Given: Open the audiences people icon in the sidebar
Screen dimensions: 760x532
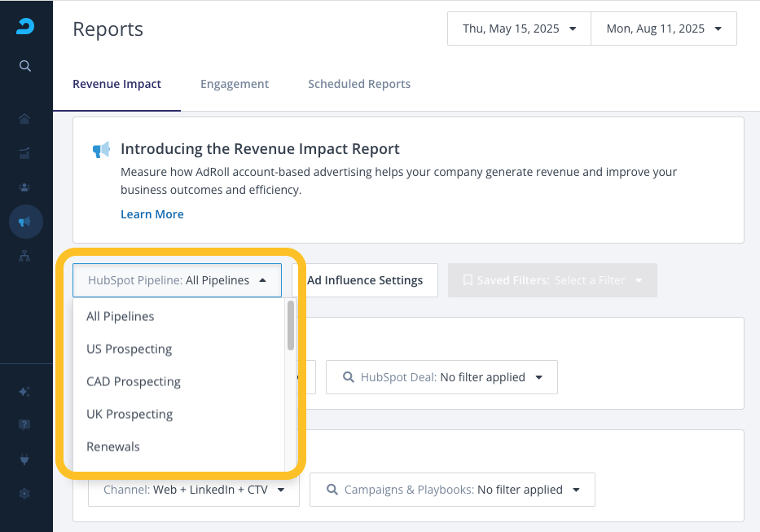Looking at the screenshot, I should (x=25, y=187).
